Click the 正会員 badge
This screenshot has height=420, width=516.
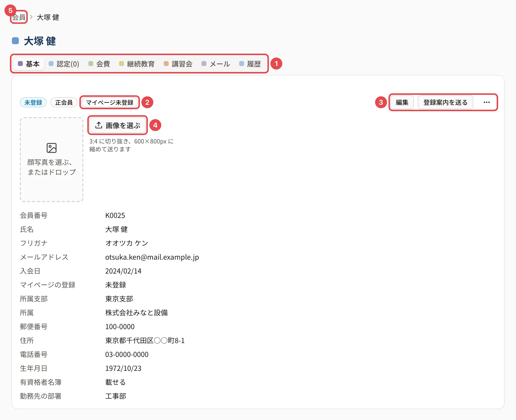64,102
